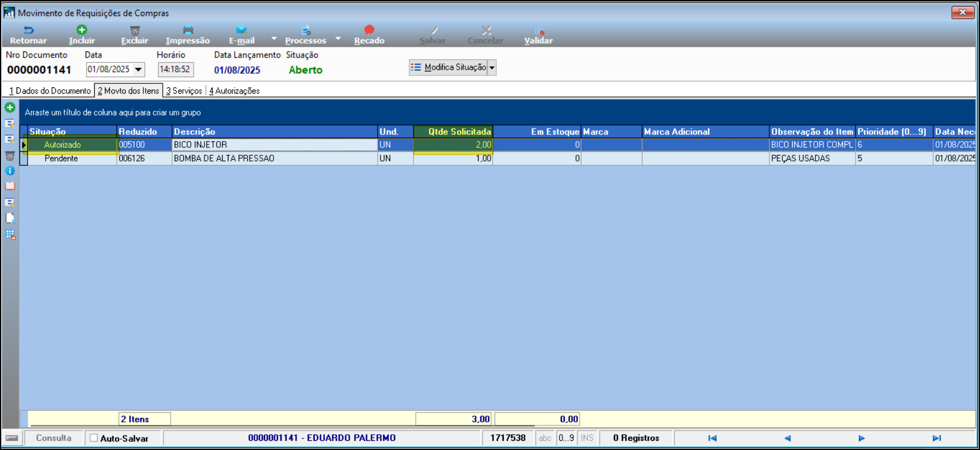The height and width of the screenshot is (450, 980).
Task: Click the 0..9 indicator in status bar
Action: pyautogui.click(x=566, y=438)
